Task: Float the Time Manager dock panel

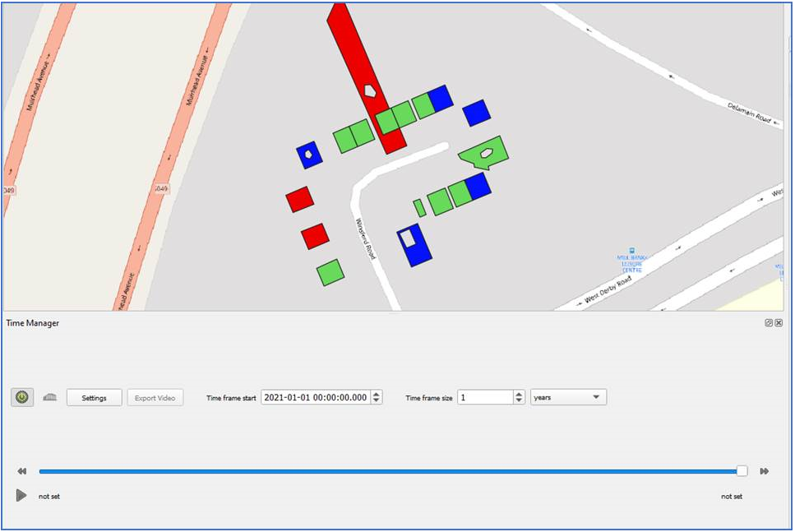Action: (x=769, y=322)
